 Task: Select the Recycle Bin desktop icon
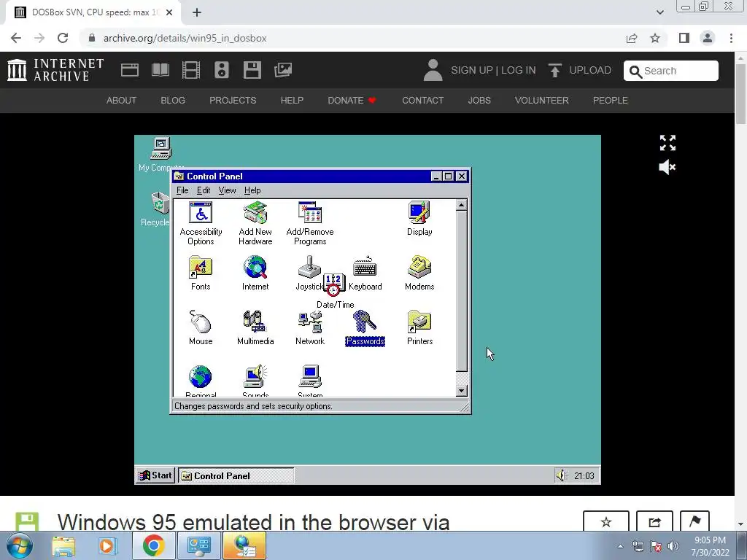[160, 203]
